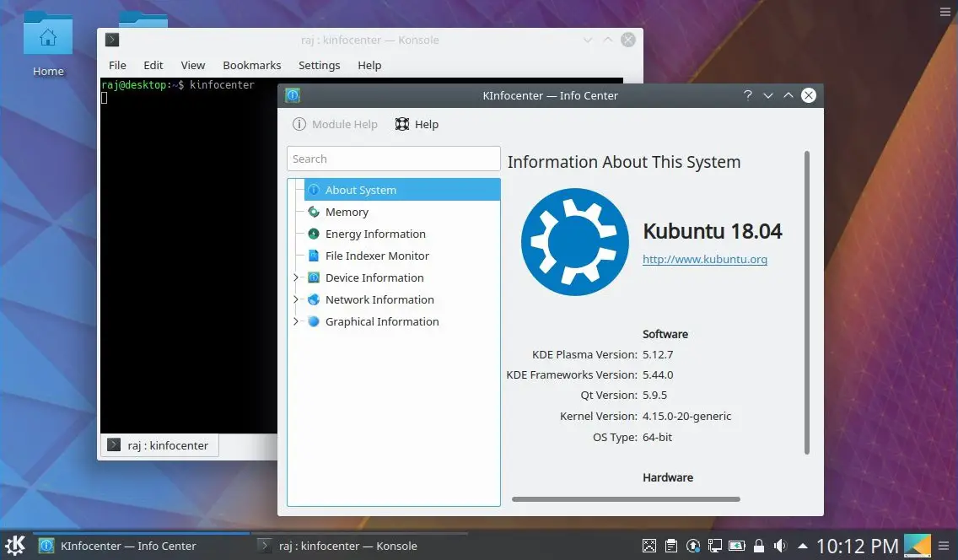Screen dimensions: 958x560
Task: Open Konsole File menu
Action: pyautogui.click(x=117, y=65)
